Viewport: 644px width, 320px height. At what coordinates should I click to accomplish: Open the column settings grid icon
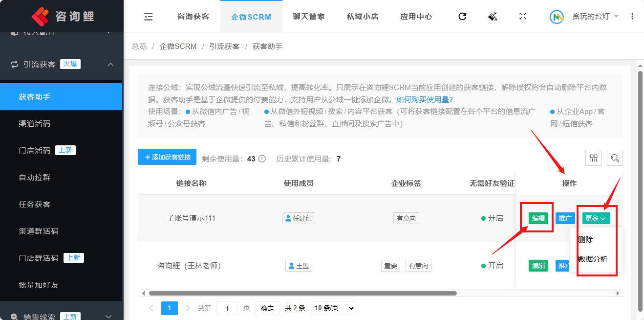(594, 158)
